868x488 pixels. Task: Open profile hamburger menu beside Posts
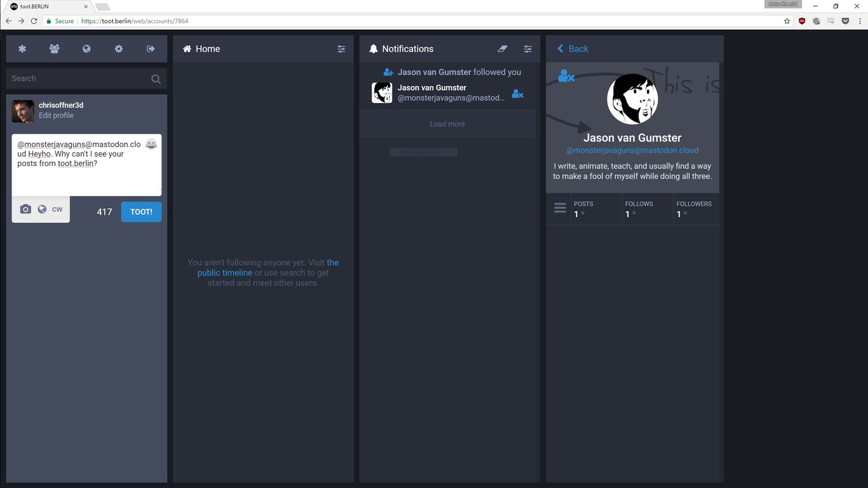[x=560, y=208]
